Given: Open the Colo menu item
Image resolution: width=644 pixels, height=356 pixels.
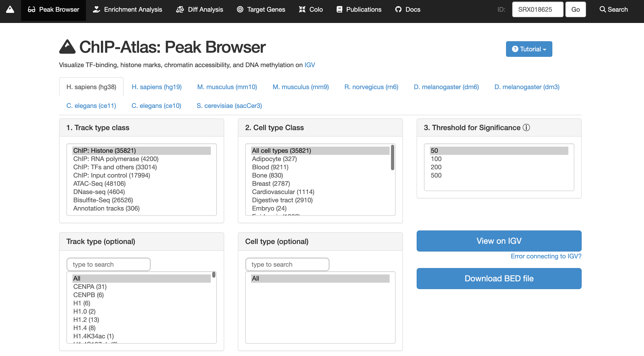Looking at the screenshot, I should [x=311, y=9].
